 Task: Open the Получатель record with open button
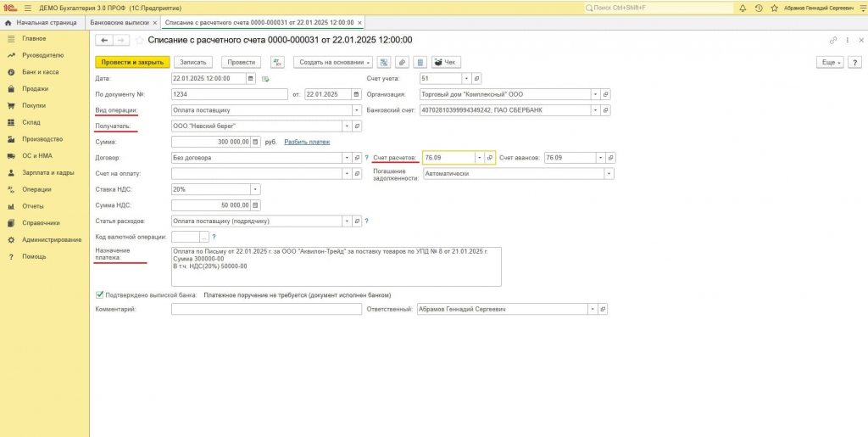[357, 126]
